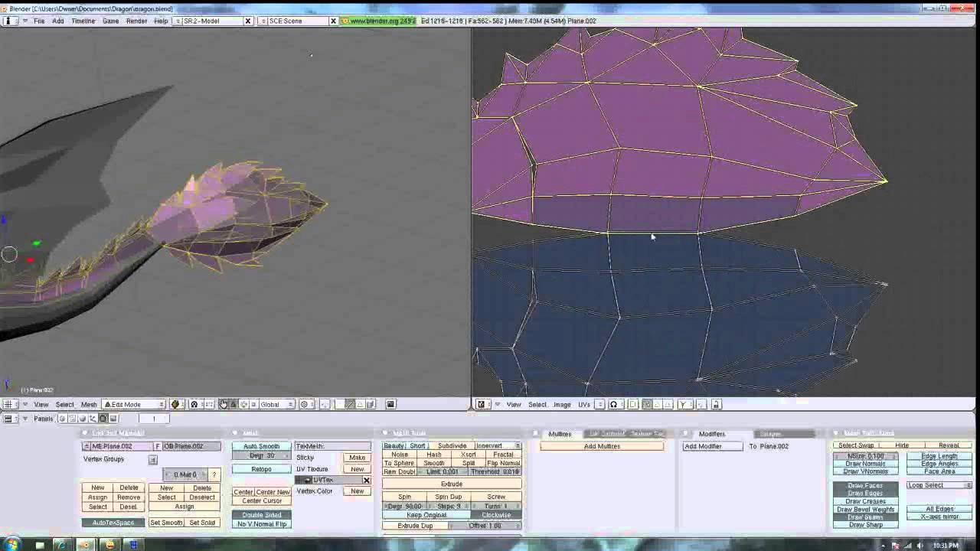The image size is (980, 551).
Task: Open the SR:2-Model screen selector arrows
Action: coord(178,21)
